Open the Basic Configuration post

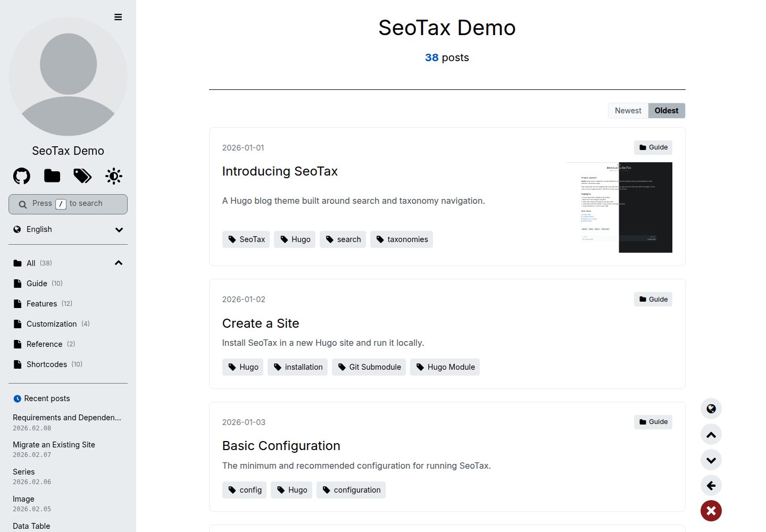coord(281,446)
